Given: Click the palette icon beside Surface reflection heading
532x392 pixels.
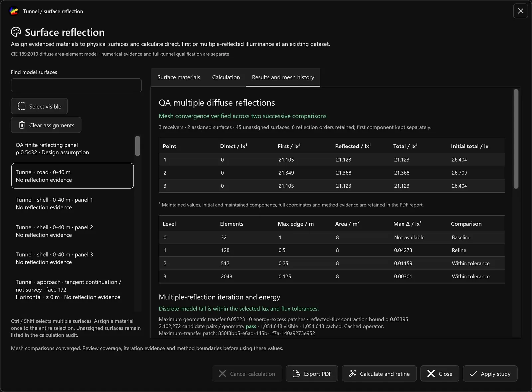Looking at the screenshot, I should pyautogui.click(x=16, y=32).
